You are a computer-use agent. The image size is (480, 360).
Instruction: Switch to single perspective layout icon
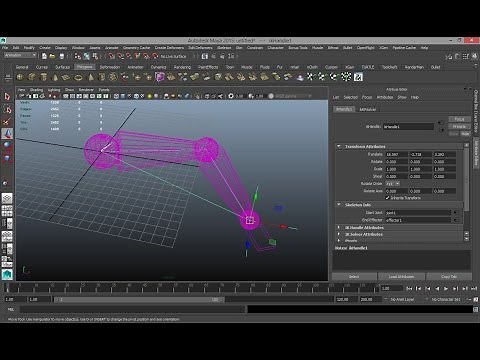[7, 198]
